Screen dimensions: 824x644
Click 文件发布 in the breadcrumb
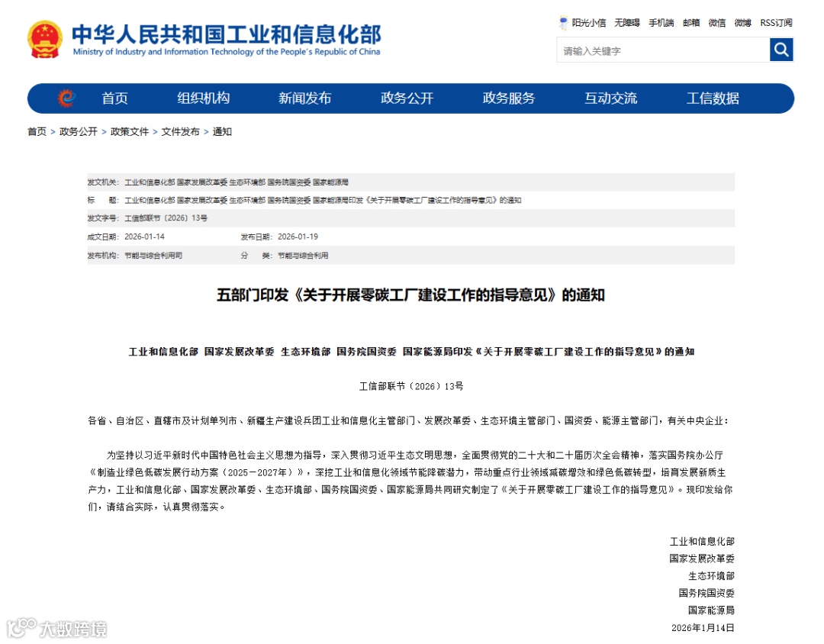coord(180,131)
